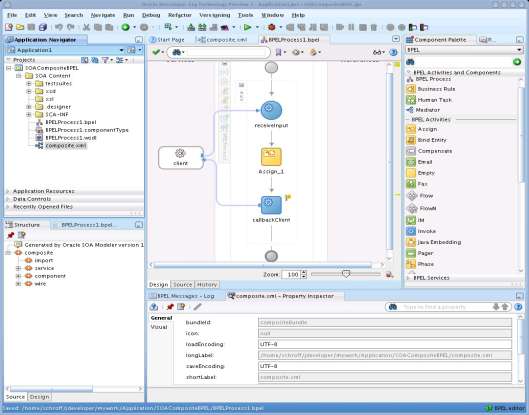The image size is (529, 415).
Task: Click the loadEncoding UTF-8 field
Action: (385, 344)
